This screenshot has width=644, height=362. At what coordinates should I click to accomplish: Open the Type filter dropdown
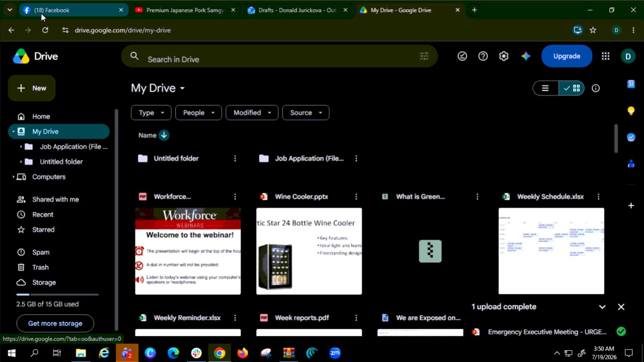[151, 113]
